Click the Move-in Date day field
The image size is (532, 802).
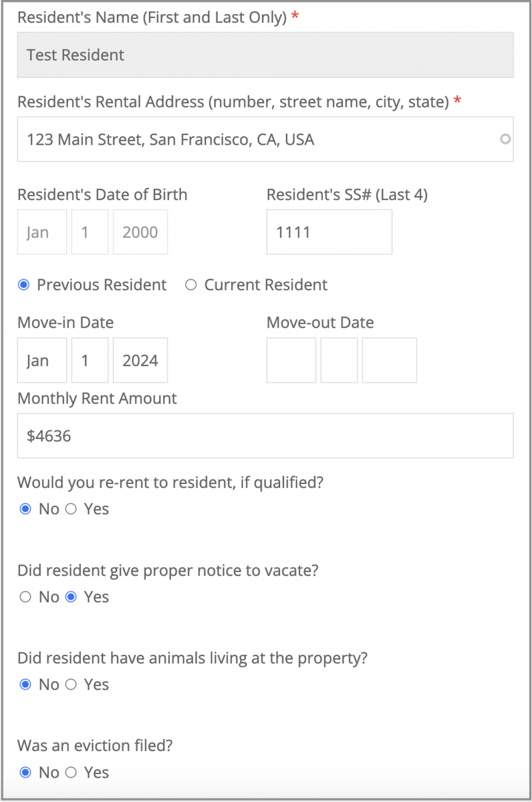(90, 360)
